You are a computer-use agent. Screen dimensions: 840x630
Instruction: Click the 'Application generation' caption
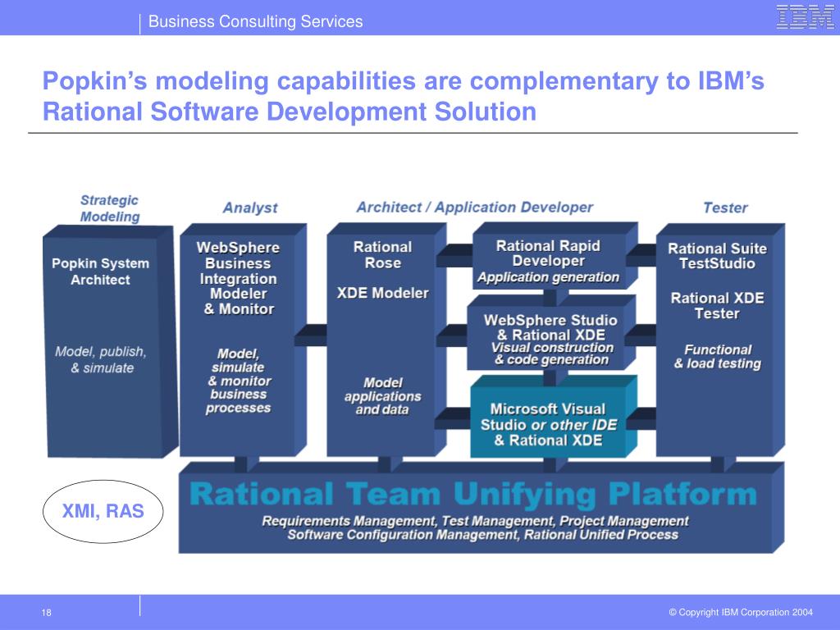[548, 277]
